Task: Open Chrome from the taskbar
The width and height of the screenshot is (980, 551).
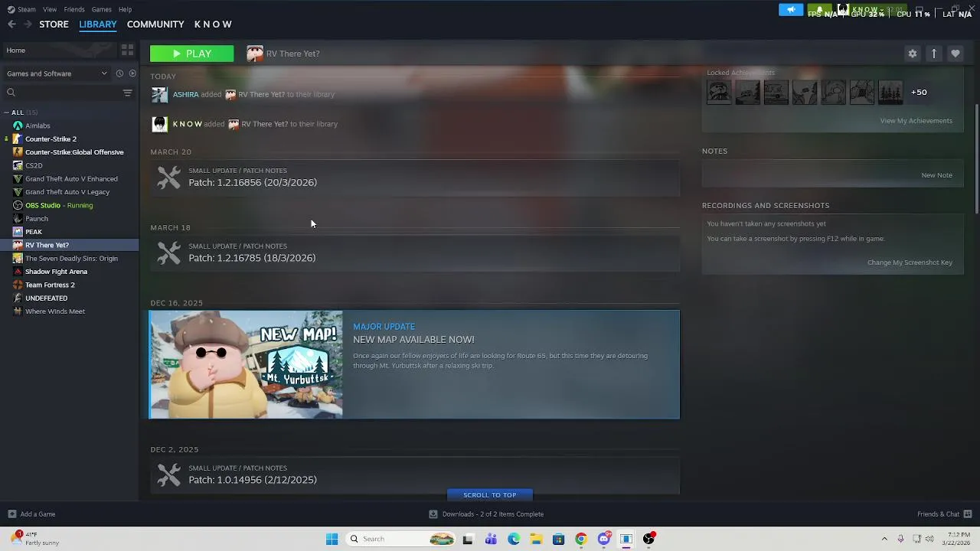Action: pyautogui.click(x=581, y=539)
